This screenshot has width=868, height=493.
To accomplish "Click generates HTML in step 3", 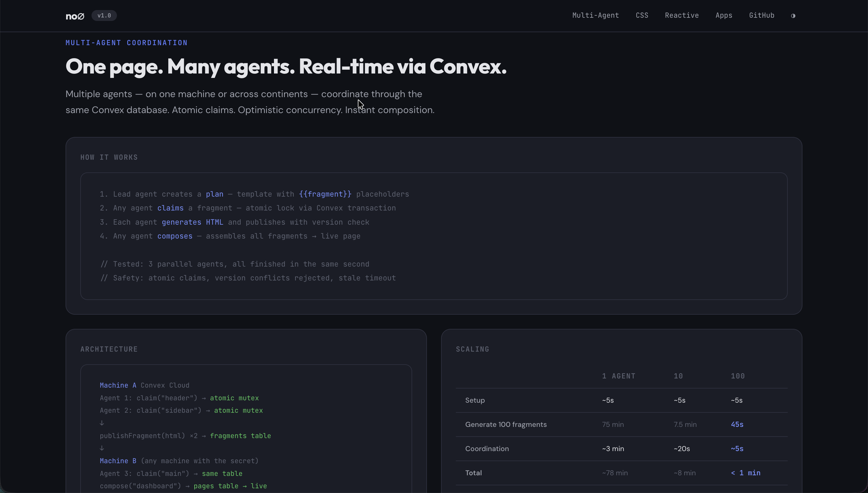I will click(x=192, y=222).
